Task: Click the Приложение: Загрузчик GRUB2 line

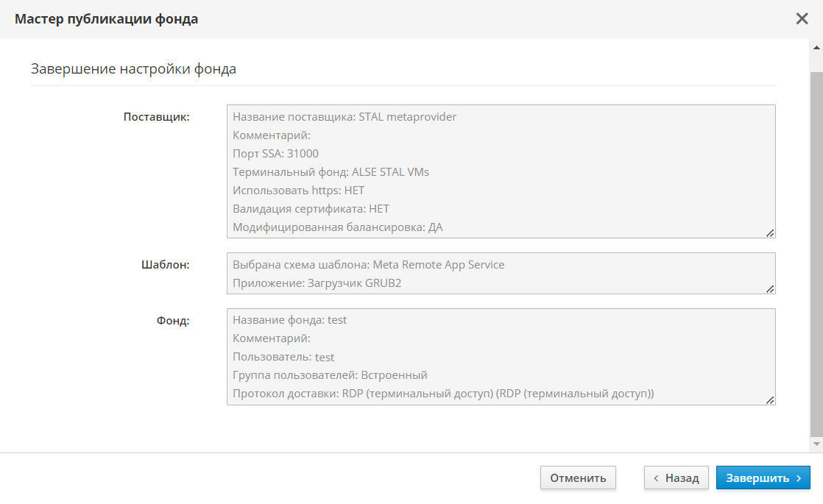Action: pyautogui.click(x=317, y=283)
